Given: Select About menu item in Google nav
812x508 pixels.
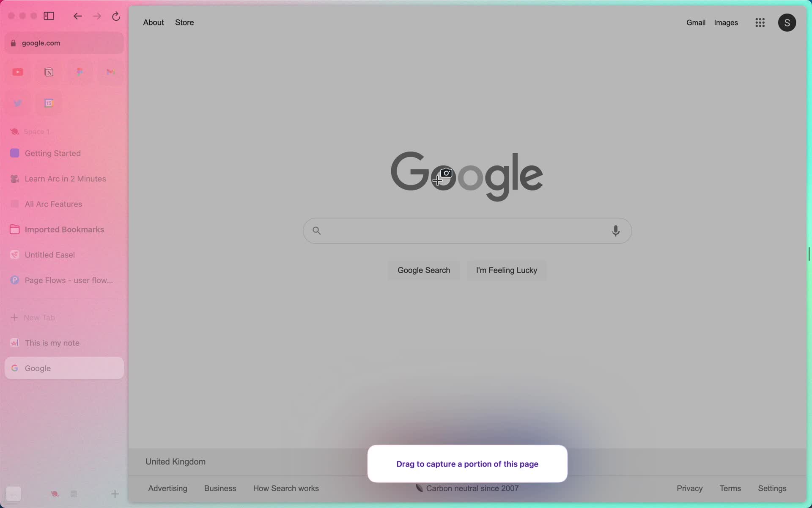Looking at the screenshot, I should 153,22.
